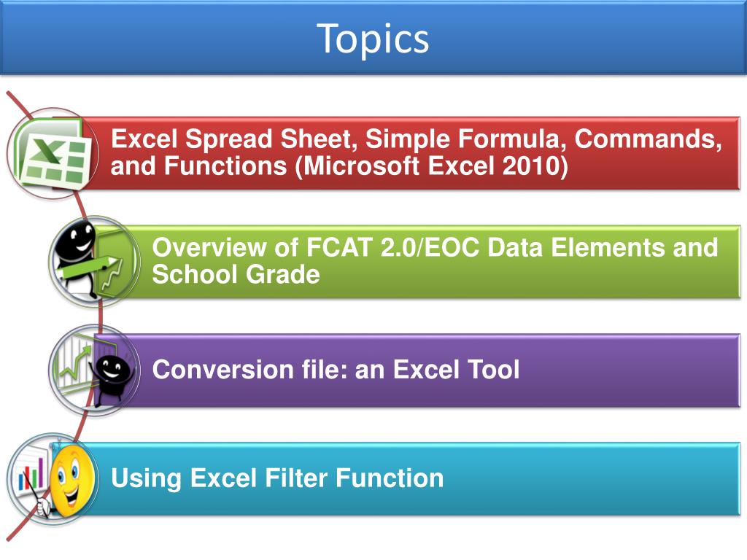Click the "(Microsoft Excel 2010)" text
Image resolution: width=747 pixels, height=560 pixels.
[x=432, y=167]
